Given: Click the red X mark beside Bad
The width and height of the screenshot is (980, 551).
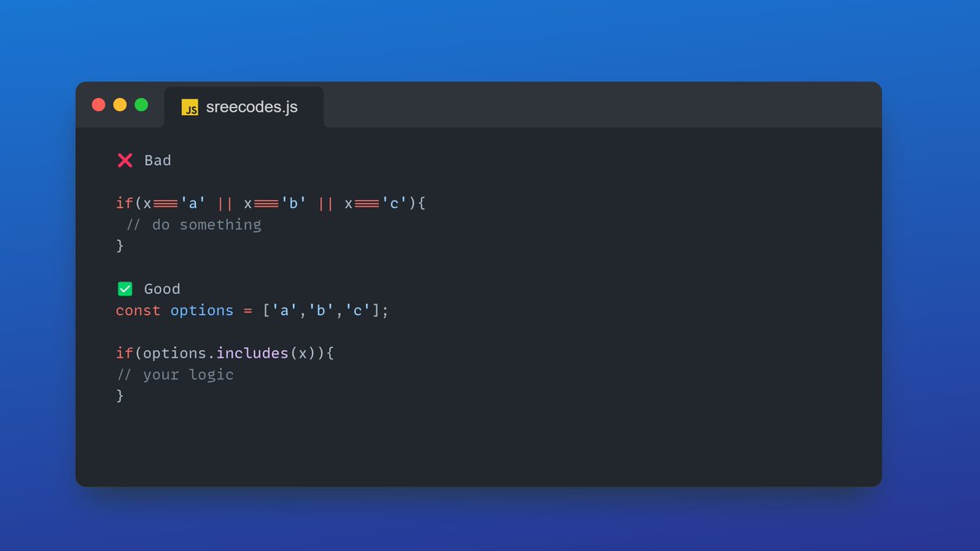Looking at the screenshot, I should click(125, 160).
